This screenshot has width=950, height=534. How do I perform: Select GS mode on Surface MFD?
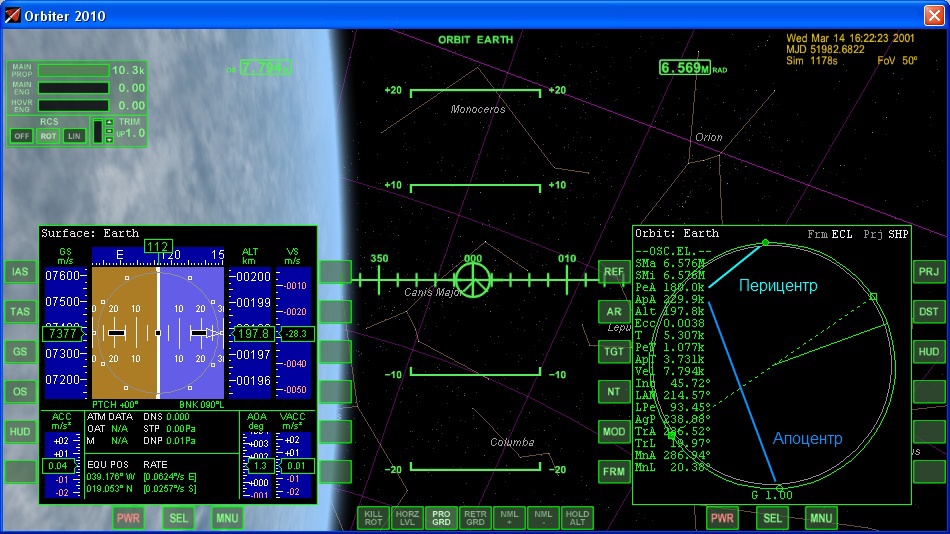pos(20,352)
